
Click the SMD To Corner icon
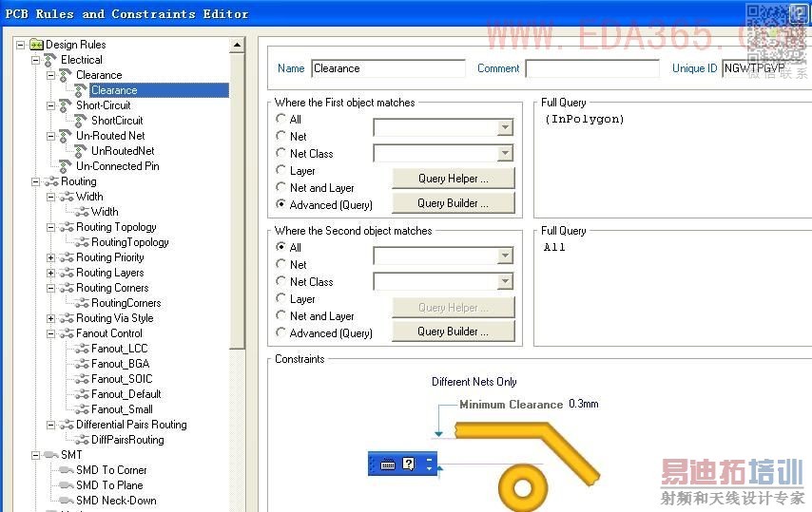pyautogui.click(x=67, y=470)
